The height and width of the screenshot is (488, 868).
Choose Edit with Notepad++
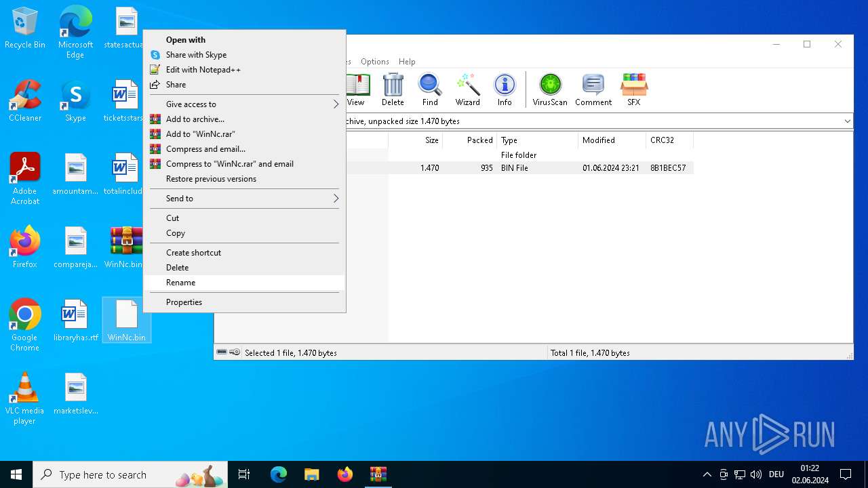(x=244, y=70)
